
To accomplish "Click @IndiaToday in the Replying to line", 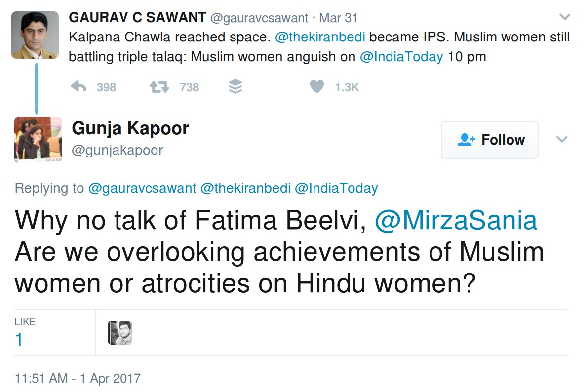I will click(336, 188).
